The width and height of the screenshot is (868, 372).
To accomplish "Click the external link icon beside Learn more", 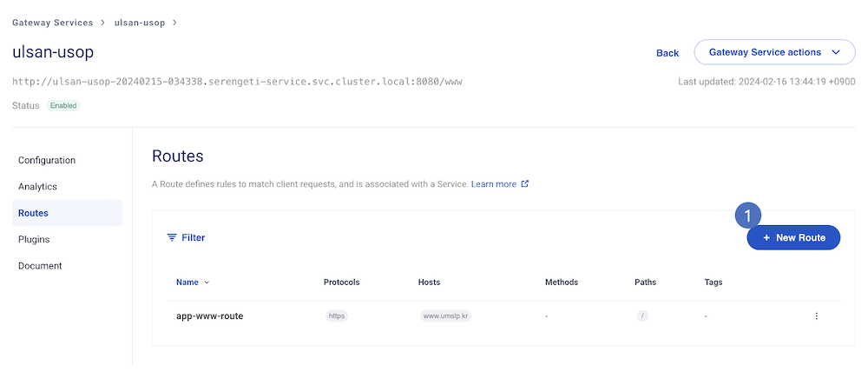I will (524, 184).
